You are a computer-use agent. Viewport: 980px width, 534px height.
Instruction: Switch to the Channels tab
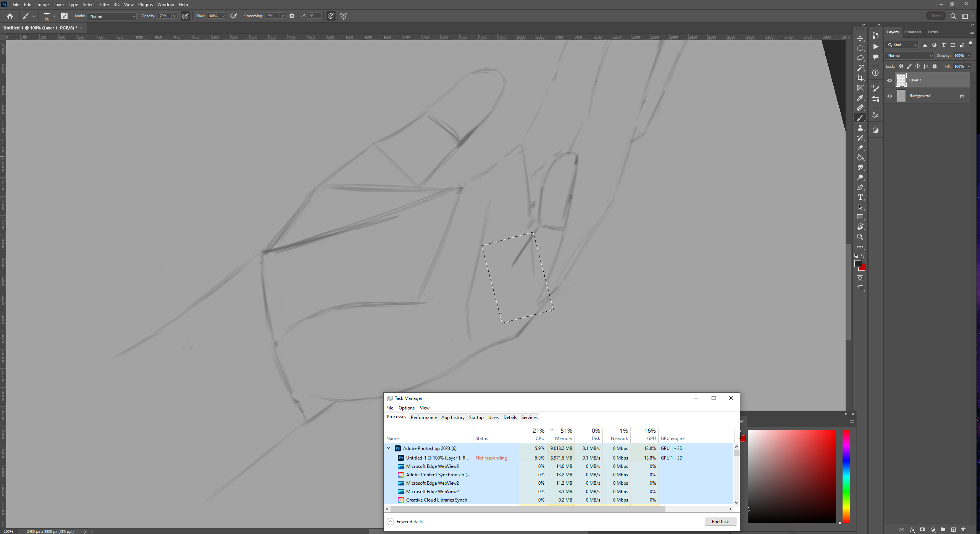[x=913, y=32]
